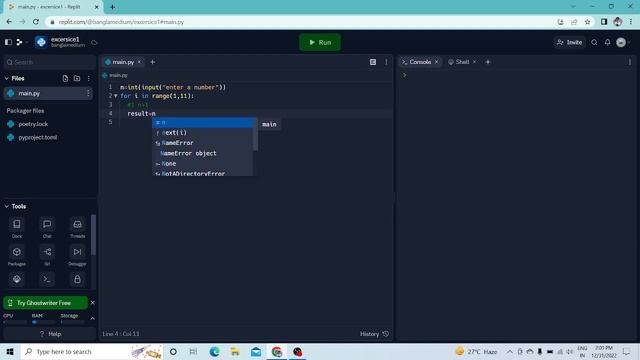
Task: Select next(i) autocomplete suggestion
Action: 203,133
